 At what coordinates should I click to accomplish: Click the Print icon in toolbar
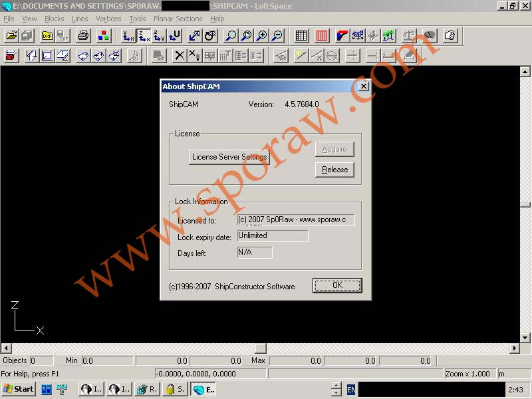coord(82,36)
